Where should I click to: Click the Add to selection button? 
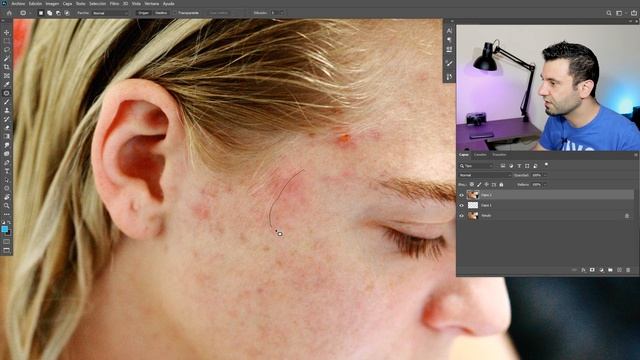click(x=49, y=13)
